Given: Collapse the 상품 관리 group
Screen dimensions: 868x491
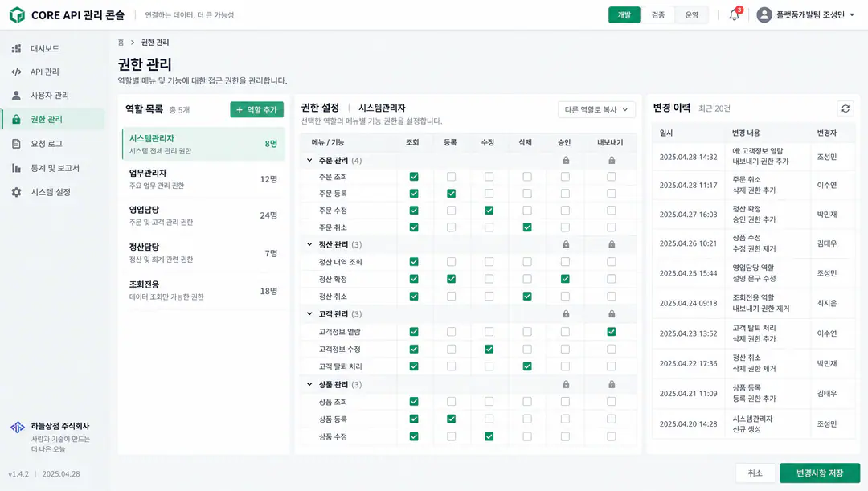Looking at the screenshot, I should pos(309,385).
